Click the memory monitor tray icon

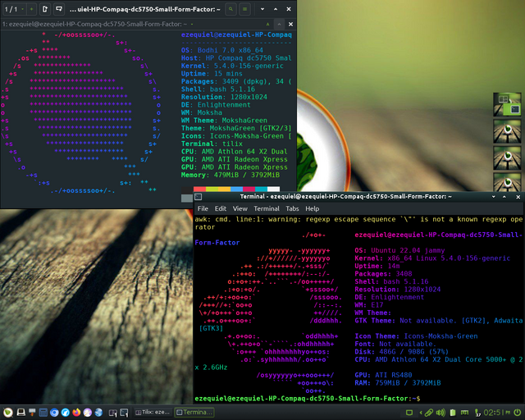point(464,413)
